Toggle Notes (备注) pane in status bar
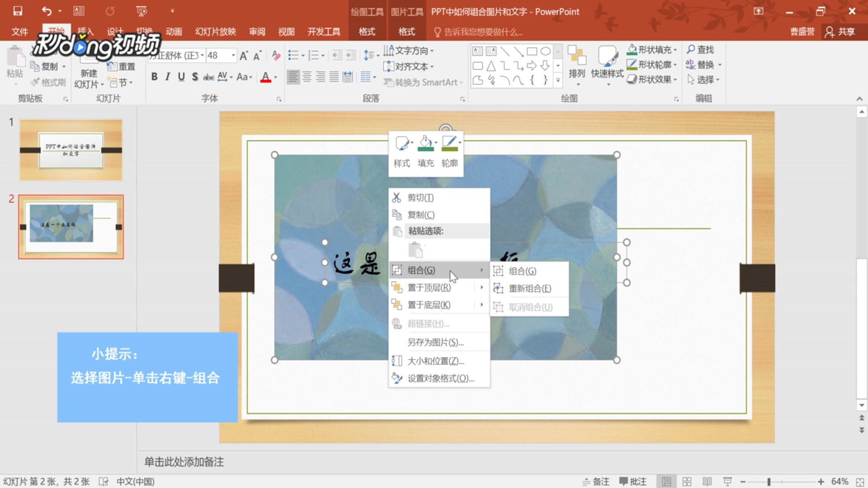Viewport: 868px width, 488px height. (x=596, y=482)
